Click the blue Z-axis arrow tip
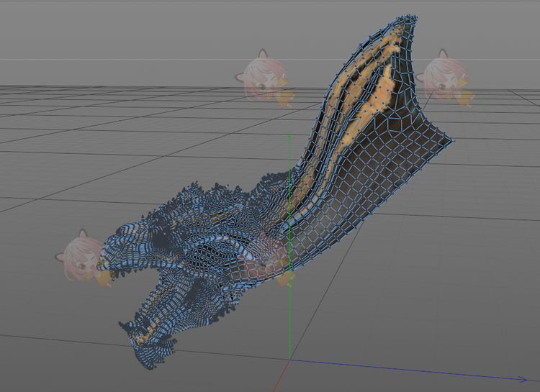The height and width of the screenshot is (392, 540). (x=523, y=380)
